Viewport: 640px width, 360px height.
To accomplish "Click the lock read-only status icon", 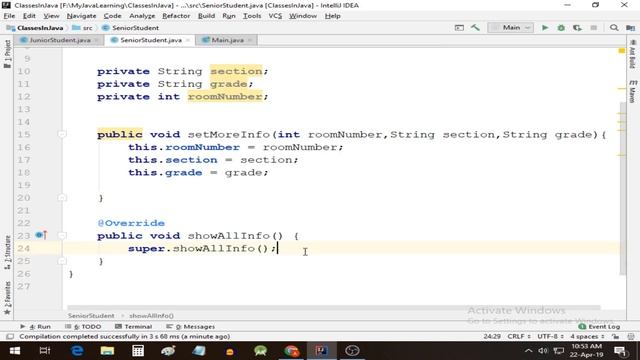I will point(616,337).
